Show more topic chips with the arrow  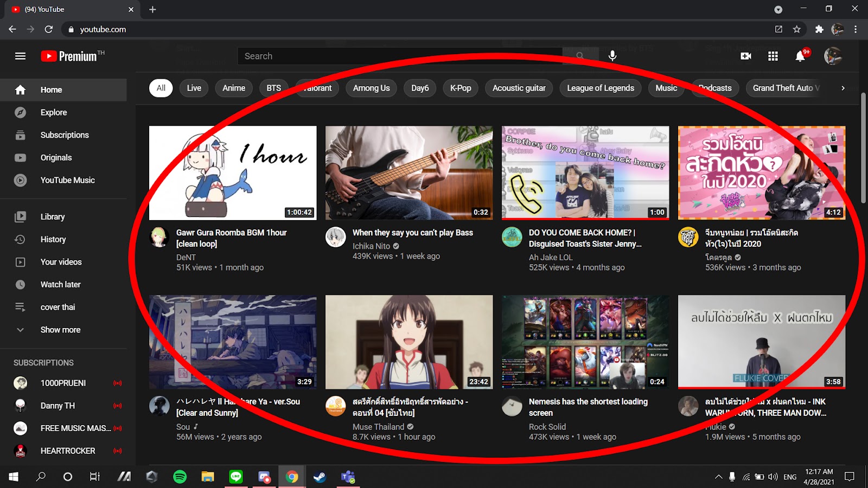[843, 88]
